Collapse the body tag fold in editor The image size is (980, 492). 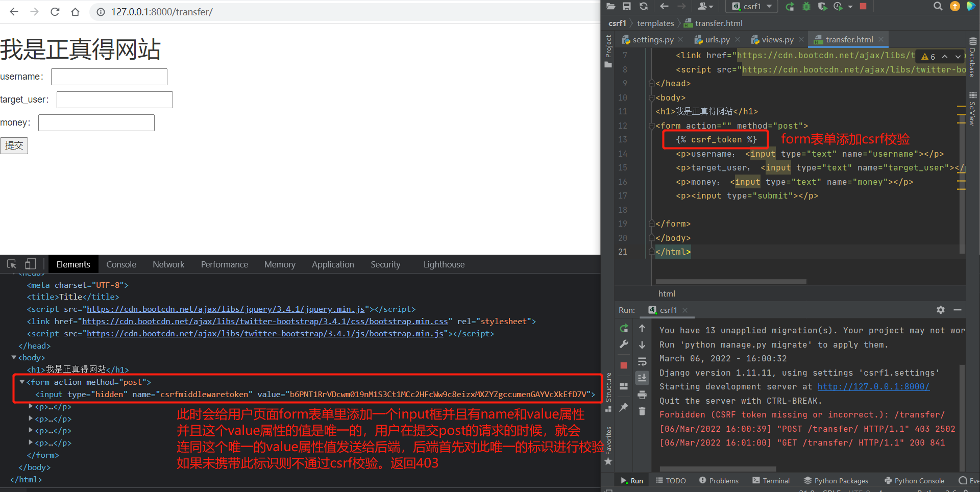click(651, 97)
